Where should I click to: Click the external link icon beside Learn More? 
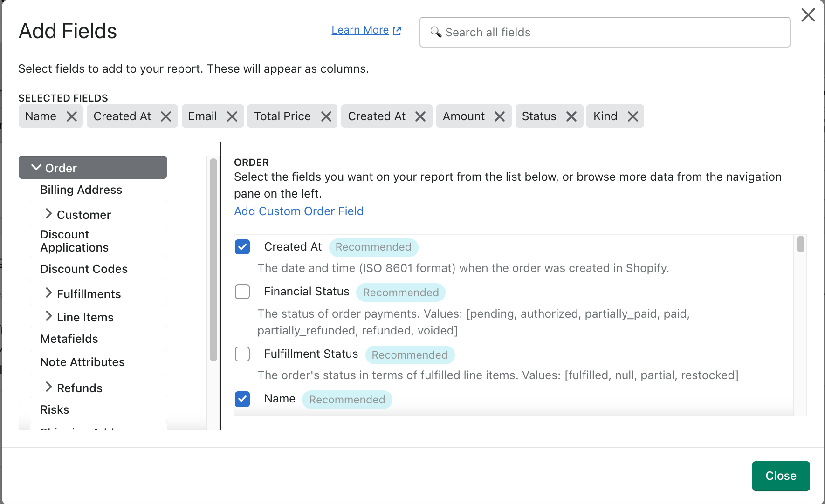click(x=397, y=31)
